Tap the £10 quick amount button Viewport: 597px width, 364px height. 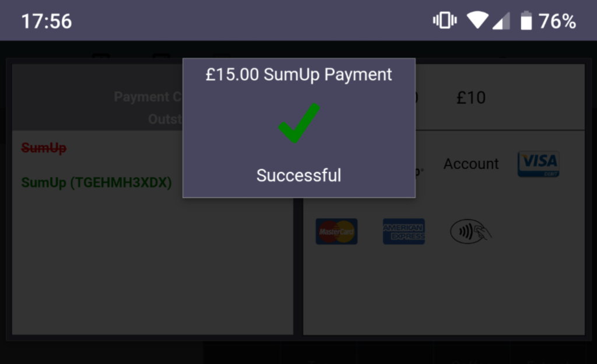pos(471,98)
